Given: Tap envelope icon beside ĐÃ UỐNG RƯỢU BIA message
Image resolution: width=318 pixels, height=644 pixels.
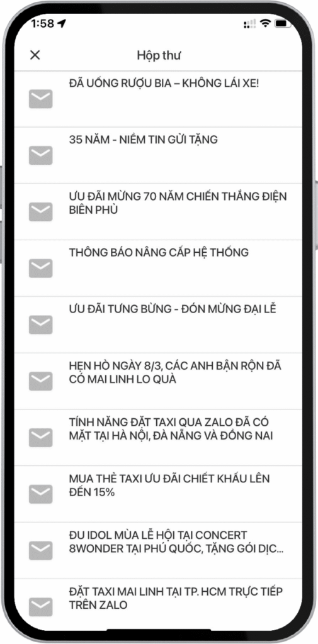Looking at the screenshot, I should 41,99.
